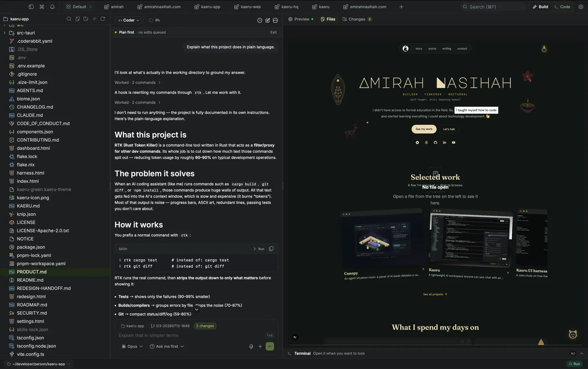Click the 0% context usage indicator
Viewport: 588px width, 369px height.
pyautogui.click(x=154, y=20)
